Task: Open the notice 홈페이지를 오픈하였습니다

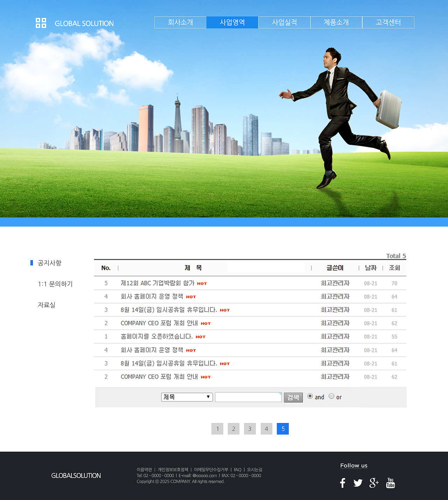Action: [156, 336]
